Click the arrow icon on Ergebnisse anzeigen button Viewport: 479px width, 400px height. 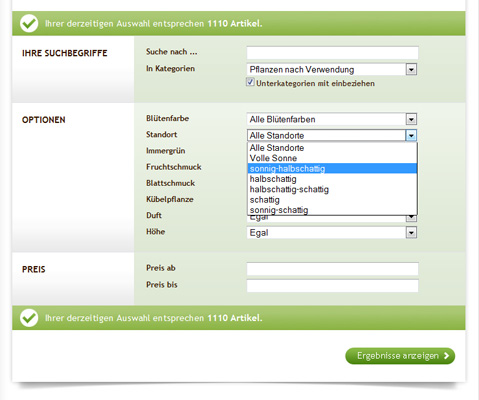(447, 356)
